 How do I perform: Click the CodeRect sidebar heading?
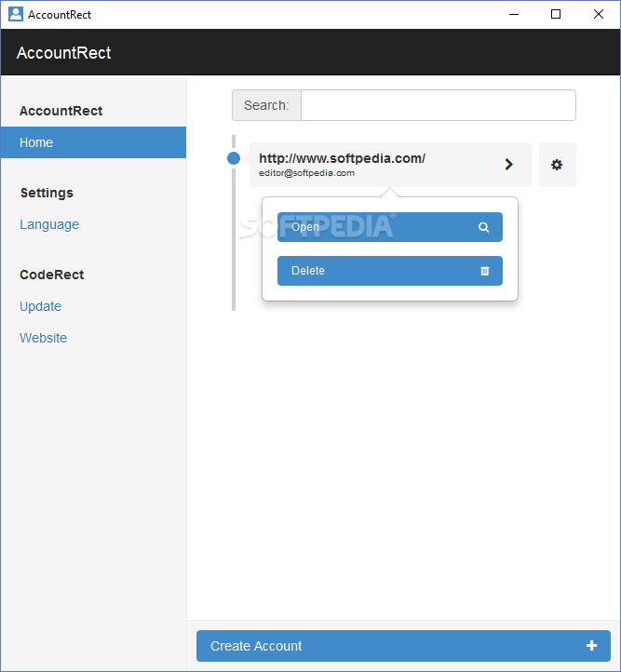[52, 275]
